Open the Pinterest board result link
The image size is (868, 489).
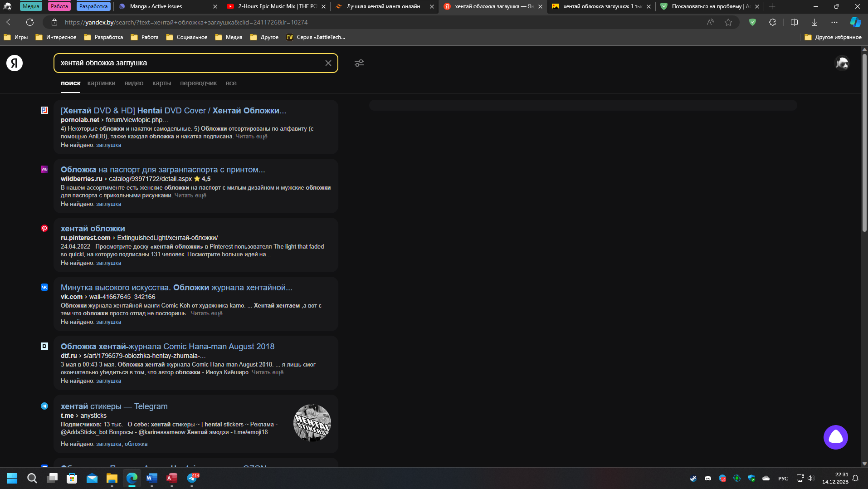(x=93, y=229)
